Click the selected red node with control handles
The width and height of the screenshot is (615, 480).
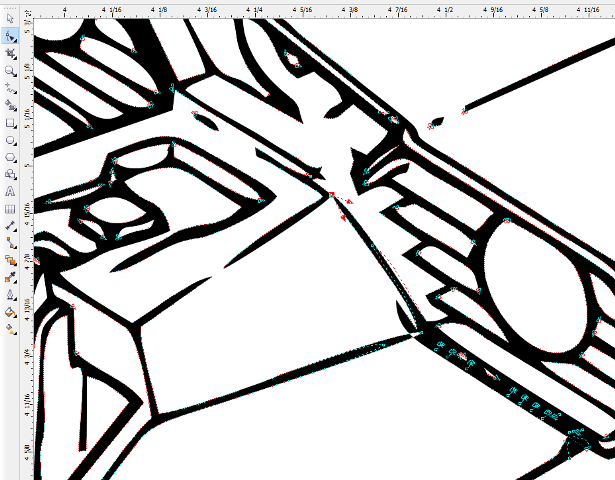331,195
